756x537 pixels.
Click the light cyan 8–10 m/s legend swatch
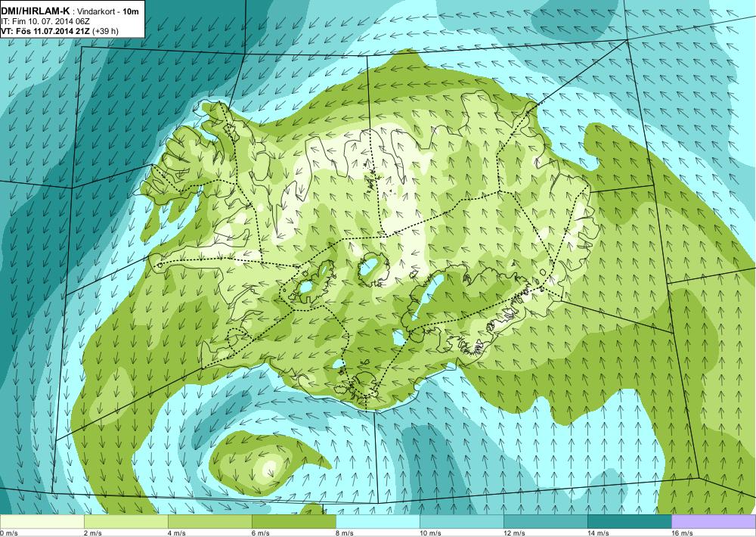tap(377, 522)
